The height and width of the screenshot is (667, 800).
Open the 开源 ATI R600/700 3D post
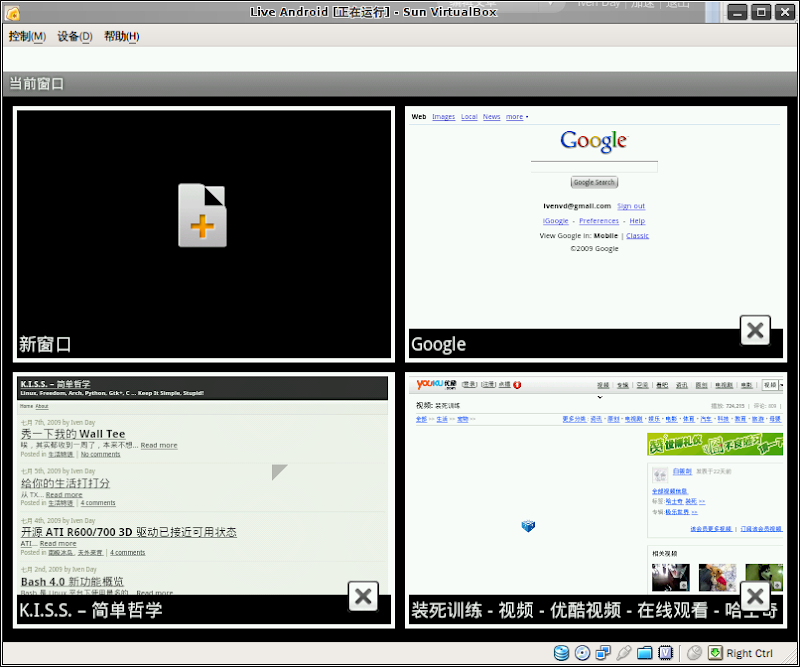(129, 532)
